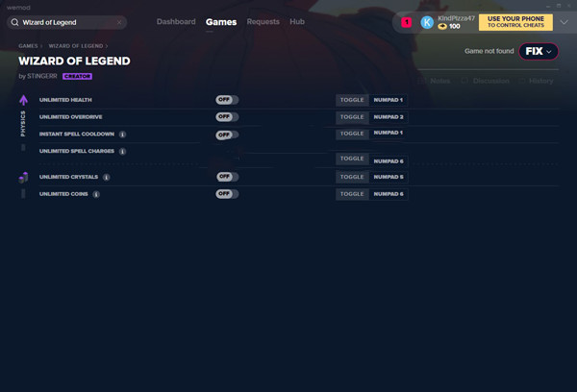
Task: Click Toggle button for Unlimited Crystals
Action: [352, 177]
